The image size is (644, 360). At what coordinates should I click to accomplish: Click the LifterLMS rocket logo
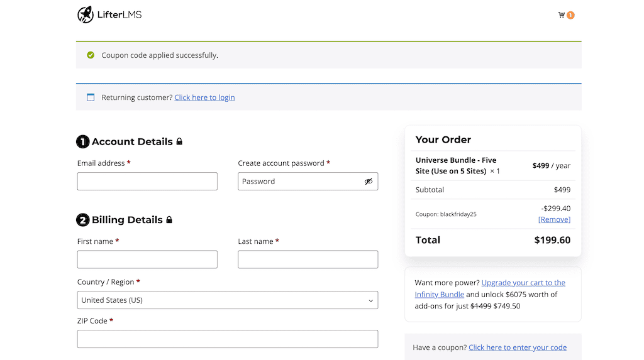coord(86,15)
